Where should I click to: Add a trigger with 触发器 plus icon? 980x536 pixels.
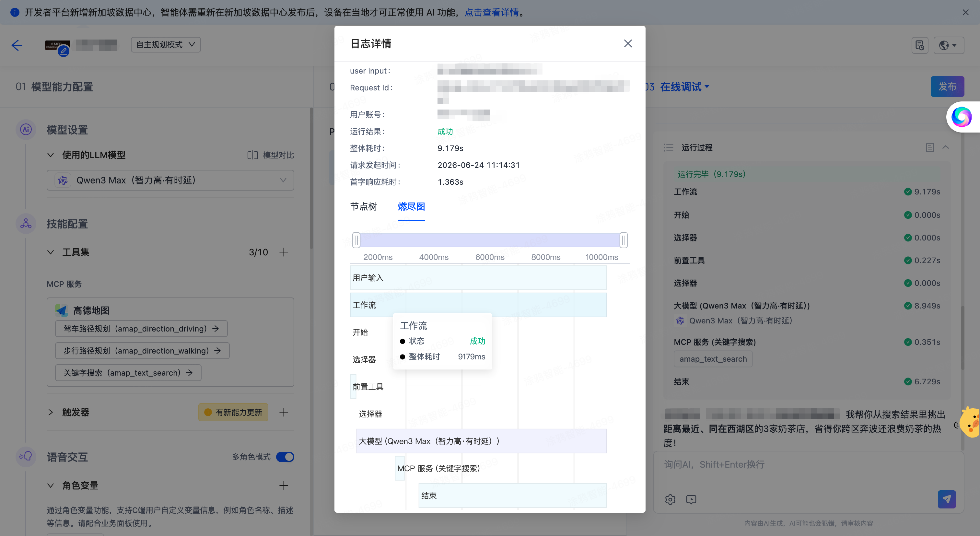(x=284, y=412)
